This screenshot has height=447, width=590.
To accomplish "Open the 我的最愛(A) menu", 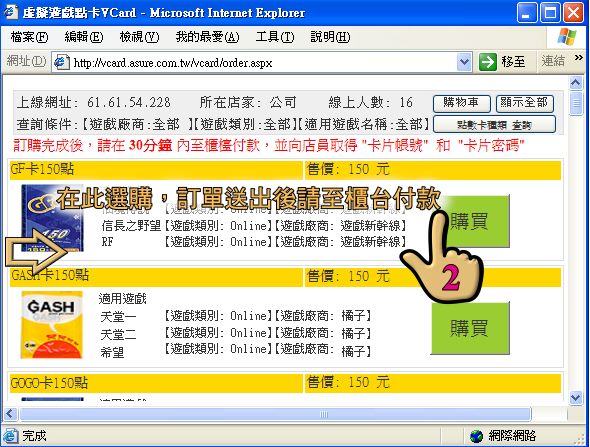I will [207, 37].
